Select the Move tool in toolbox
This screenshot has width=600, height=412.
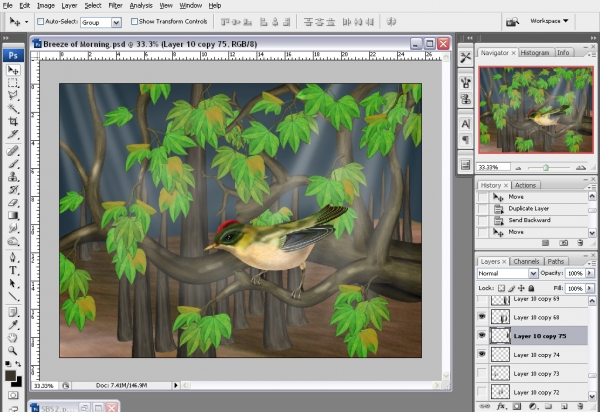13,70
